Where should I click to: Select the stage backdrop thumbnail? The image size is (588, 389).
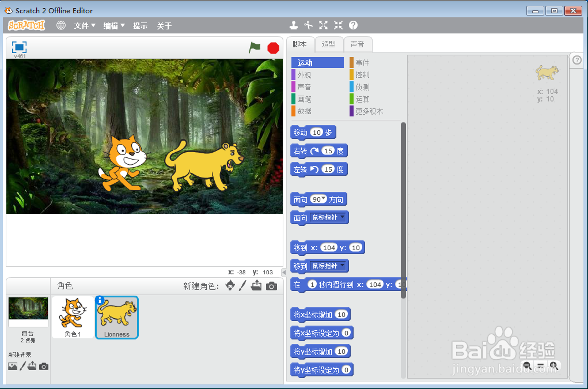click(28, 312)
